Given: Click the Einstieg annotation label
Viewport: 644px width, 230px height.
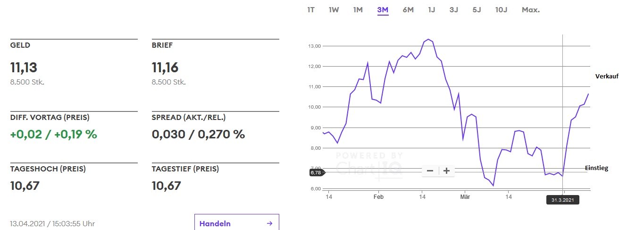Looking at the screenshot, I should 596,168.
